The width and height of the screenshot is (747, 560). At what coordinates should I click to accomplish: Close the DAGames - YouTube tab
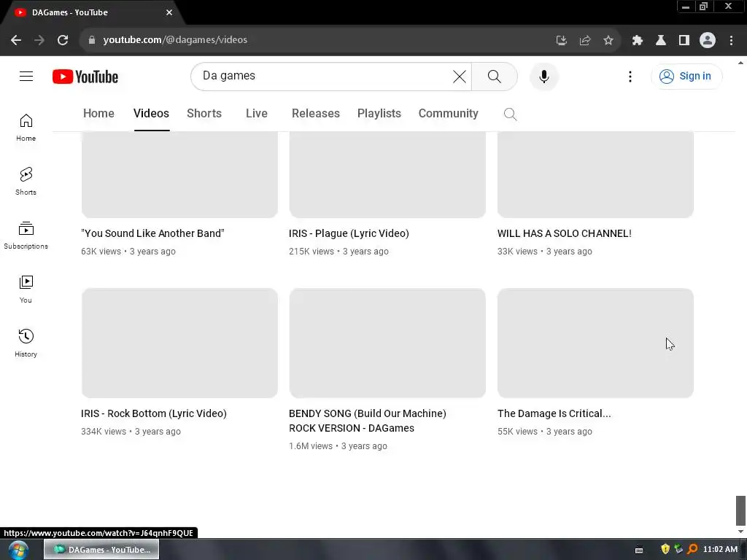169,12
